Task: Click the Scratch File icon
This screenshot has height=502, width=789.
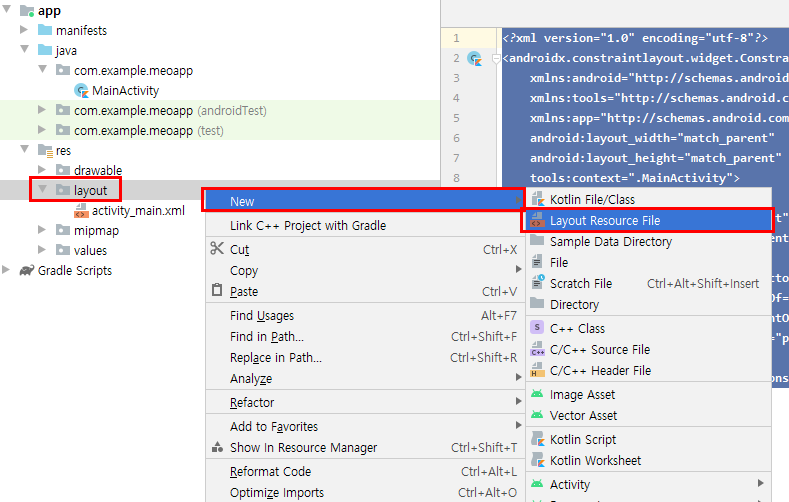Action: pyautogui.click(x=537, y=282)
